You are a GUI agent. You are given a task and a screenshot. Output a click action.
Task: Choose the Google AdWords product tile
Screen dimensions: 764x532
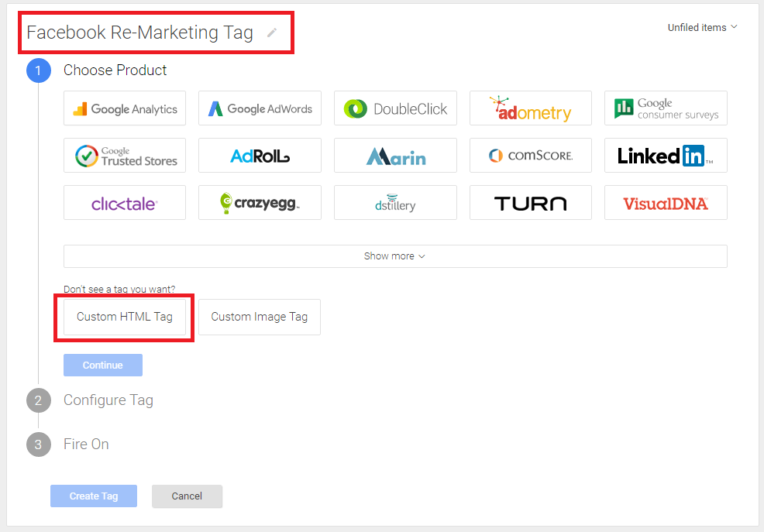coord(260,108)
